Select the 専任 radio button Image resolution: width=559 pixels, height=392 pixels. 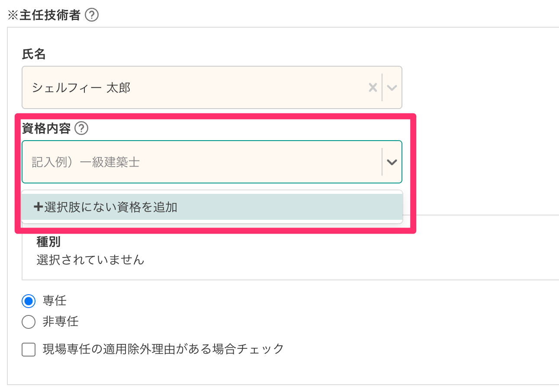click(x=29, y=301)
